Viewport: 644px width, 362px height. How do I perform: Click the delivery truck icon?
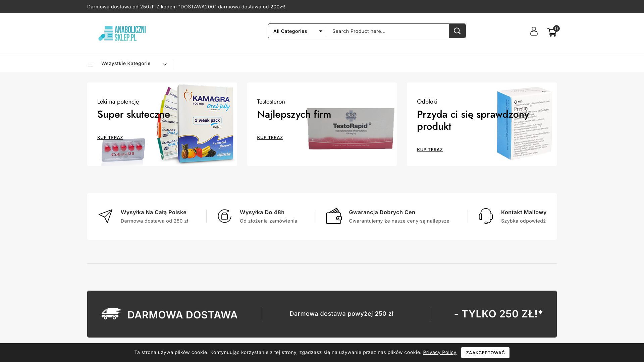[111, 314]
